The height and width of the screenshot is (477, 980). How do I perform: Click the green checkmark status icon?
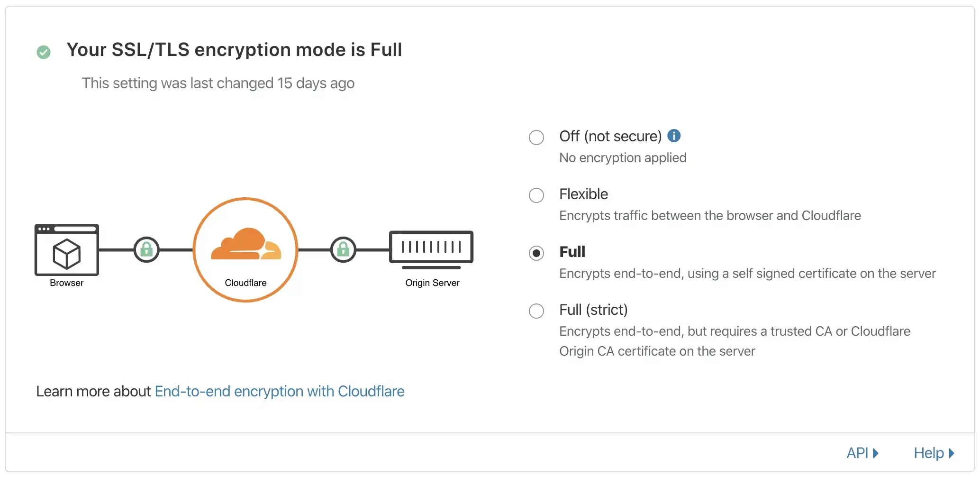coord(44,52)
